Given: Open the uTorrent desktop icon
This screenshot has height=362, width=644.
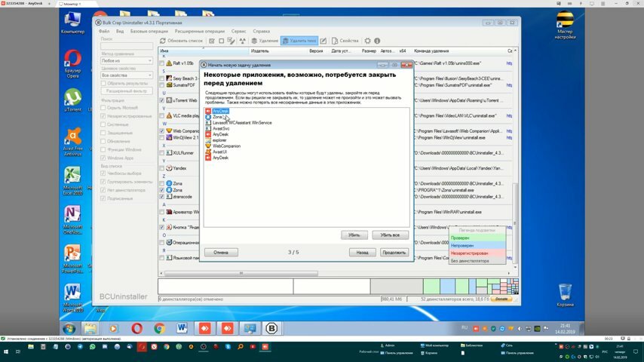Looking at the screenshot, I should [72, 100].
